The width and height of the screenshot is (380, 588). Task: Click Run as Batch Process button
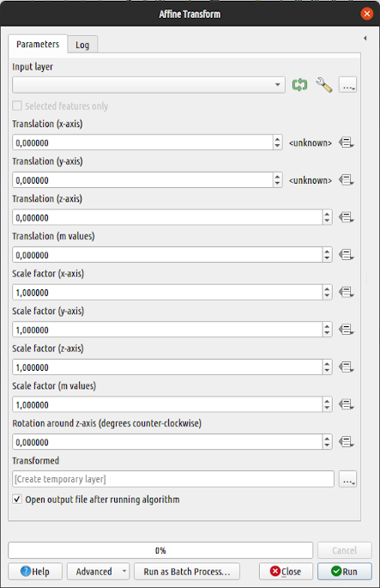[x=187, y=572]
